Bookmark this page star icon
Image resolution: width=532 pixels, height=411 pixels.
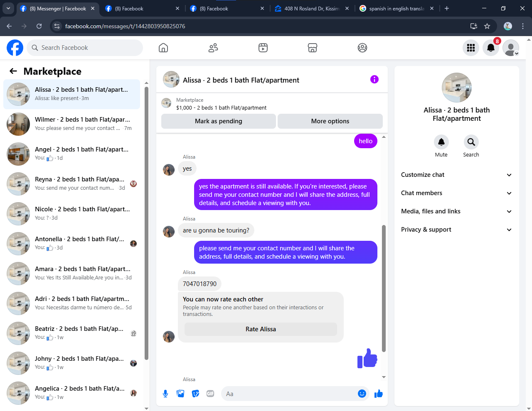487,26
